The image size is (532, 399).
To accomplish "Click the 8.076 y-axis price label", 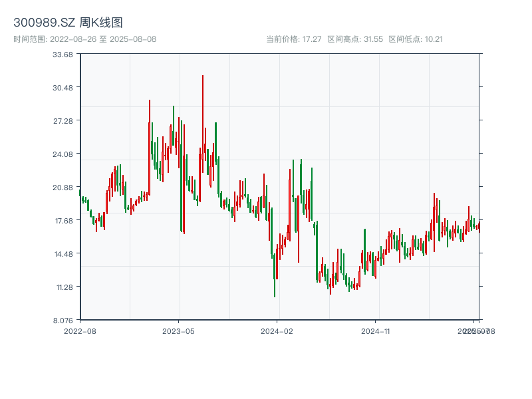I will tap(63, 321).
